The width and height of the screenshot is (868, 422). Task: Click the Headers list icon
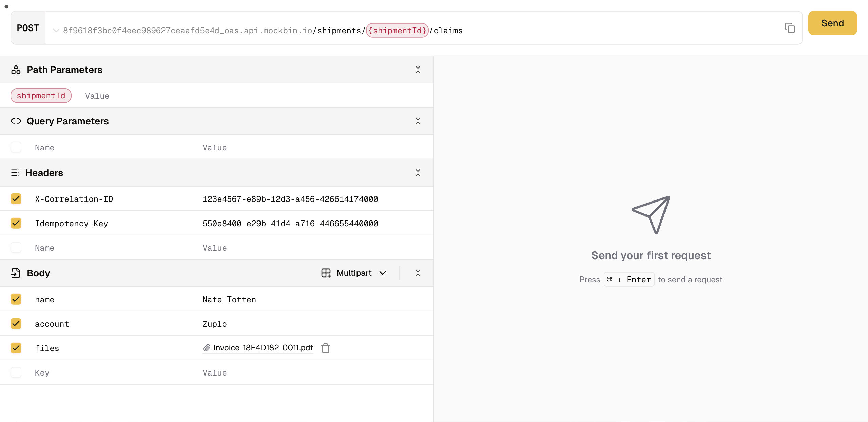15,173
